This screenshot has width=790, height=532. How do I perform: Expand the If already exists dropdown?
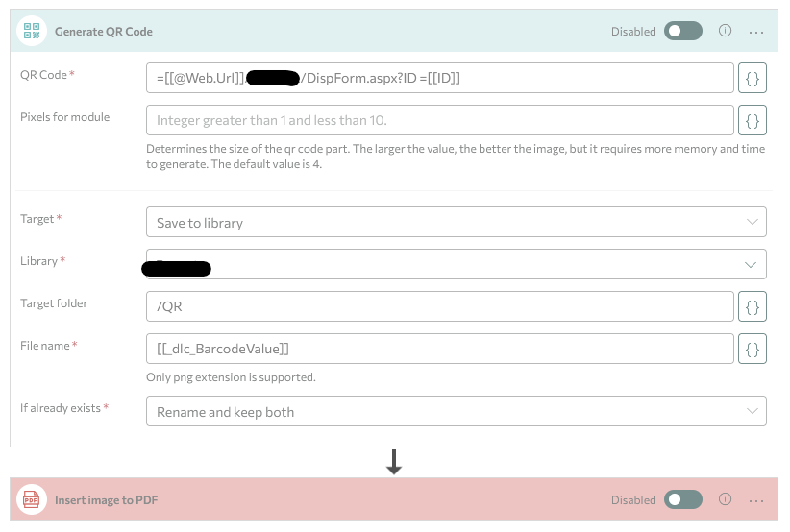[x=456, y=411]
